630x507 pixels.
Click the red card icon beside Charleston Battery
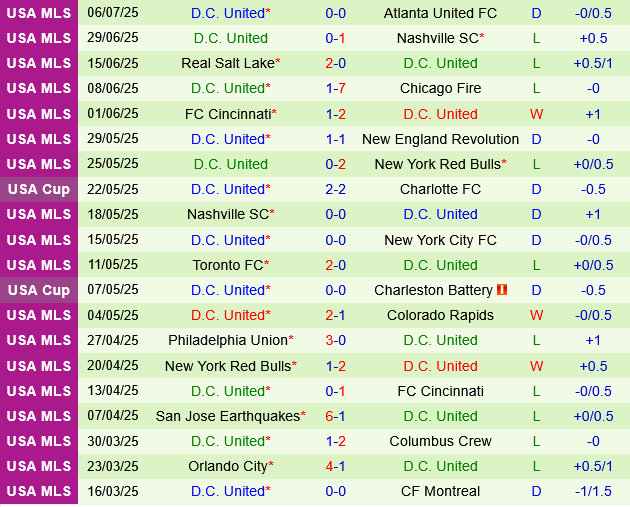pos(502,290)
